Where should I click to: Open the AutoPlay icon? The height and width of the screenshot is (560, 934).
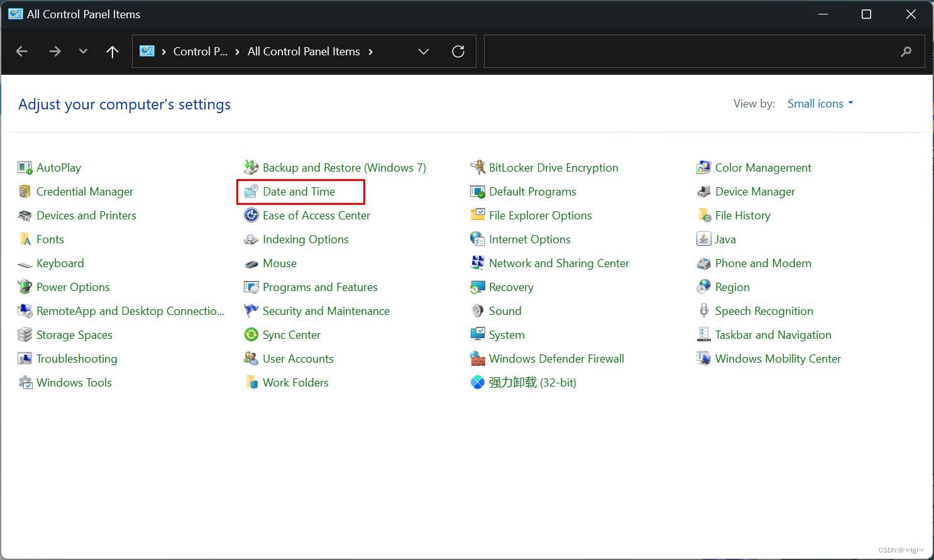25,168
